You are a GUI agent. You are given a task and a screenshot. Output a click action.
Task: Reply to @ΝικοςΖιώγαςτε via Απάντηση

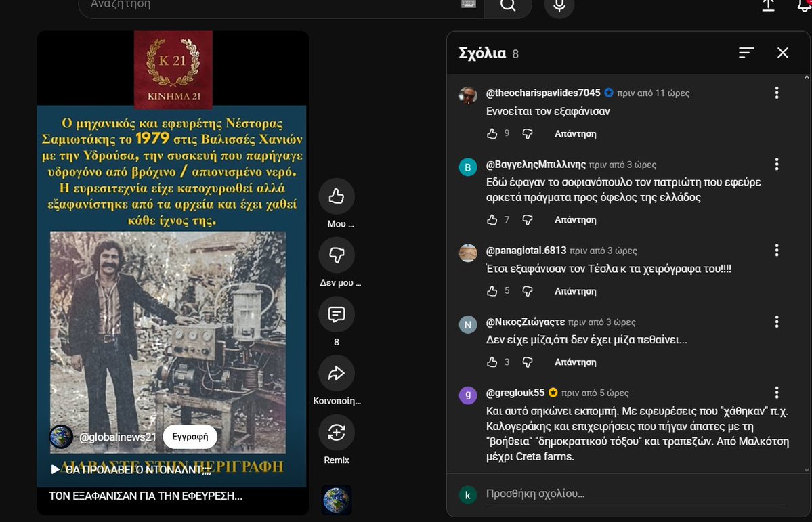coord(576,362)
